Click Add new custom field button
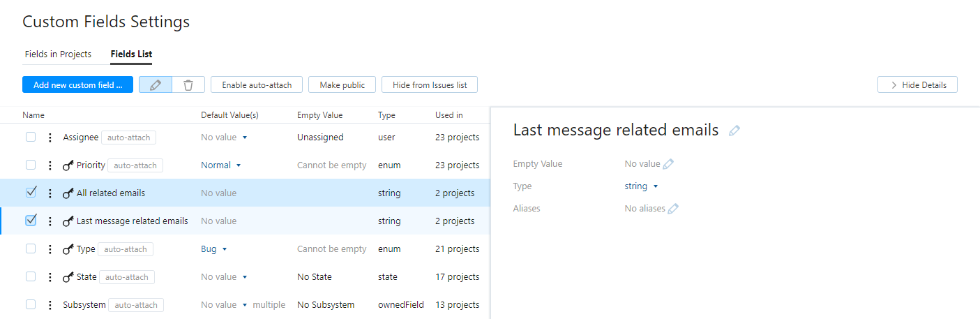The height and width of the screenshot is (319, 980). tap(77, 84)
